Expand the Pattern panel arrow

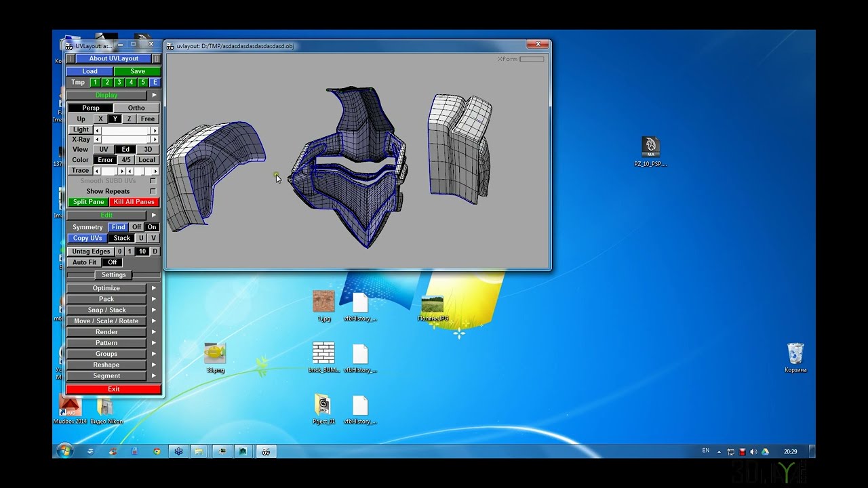click(154, 343)
